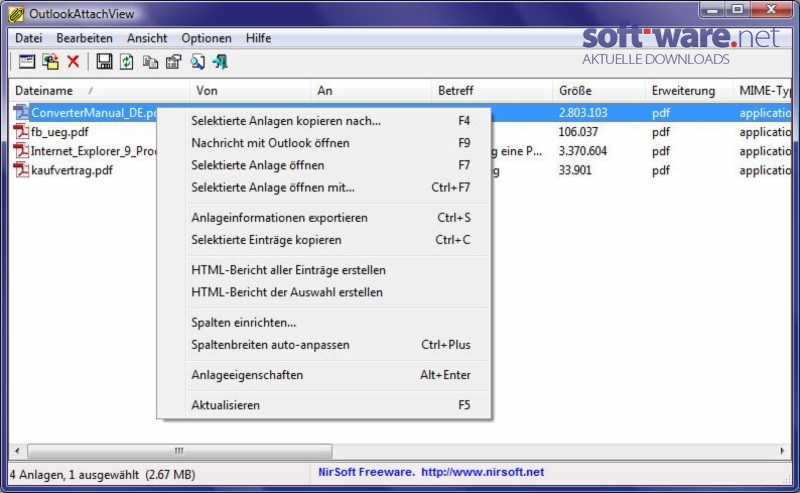Open Anlageeigenschaften from context menu
Screen dimensions: 800x493
point(324,375)
